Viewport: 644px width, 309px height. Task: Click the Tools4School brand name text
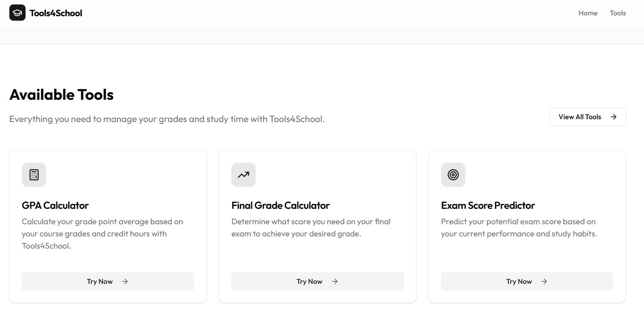tap(56, 13)
